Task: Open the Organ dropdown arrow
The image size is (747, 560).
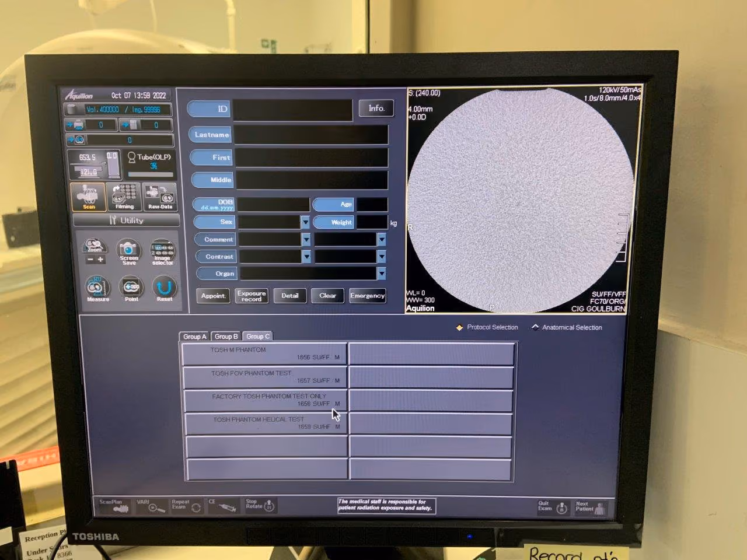Action: (381, 274)
